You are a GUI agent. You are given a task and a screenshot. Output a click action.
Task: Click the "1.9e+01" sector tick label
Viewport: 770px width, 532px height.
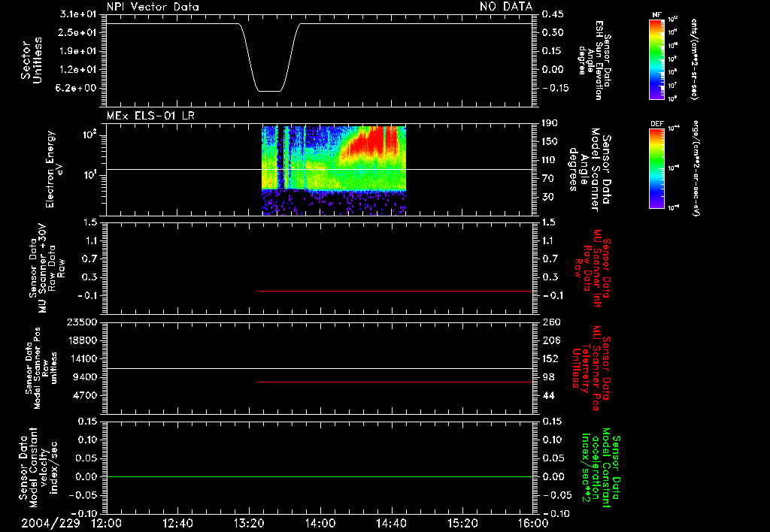(x=78, y=51)
